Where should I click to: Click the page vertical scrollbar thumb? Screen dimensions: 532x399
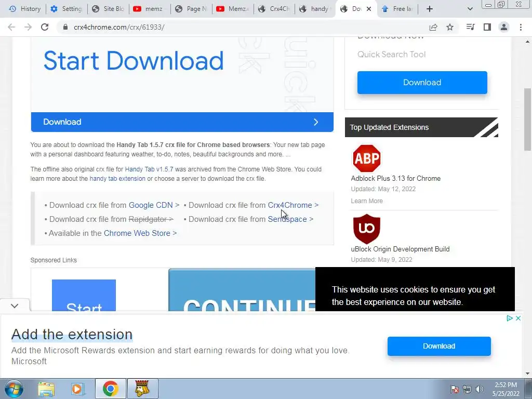528,119
